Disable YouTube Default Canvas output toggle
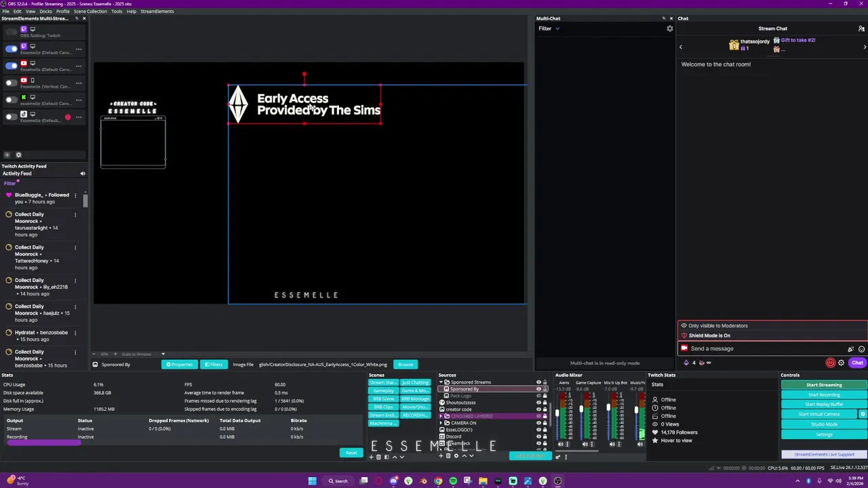Image resolution: width=868 pixels, height=488 pixels. click(12, 66)
